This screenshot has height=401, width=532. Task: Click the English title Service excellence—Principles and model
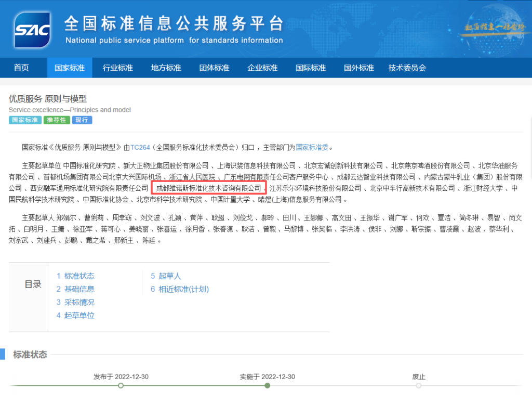pyautogui.click(x=70, y=110)
